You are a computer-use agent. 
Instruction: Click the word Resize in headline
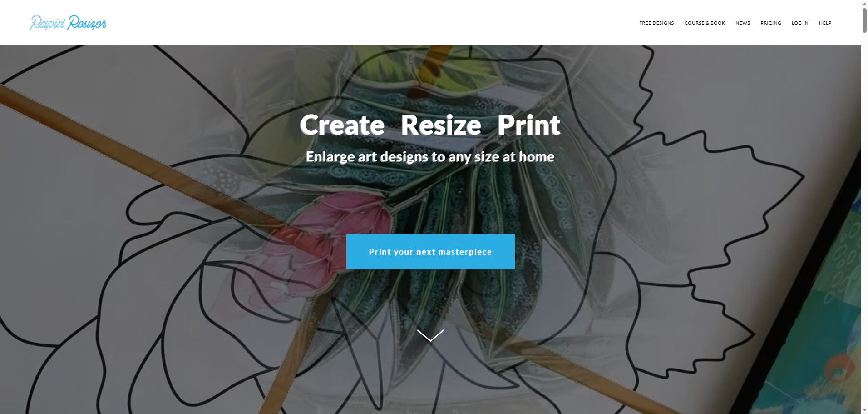pyautogui.click(x=441, y=125)
